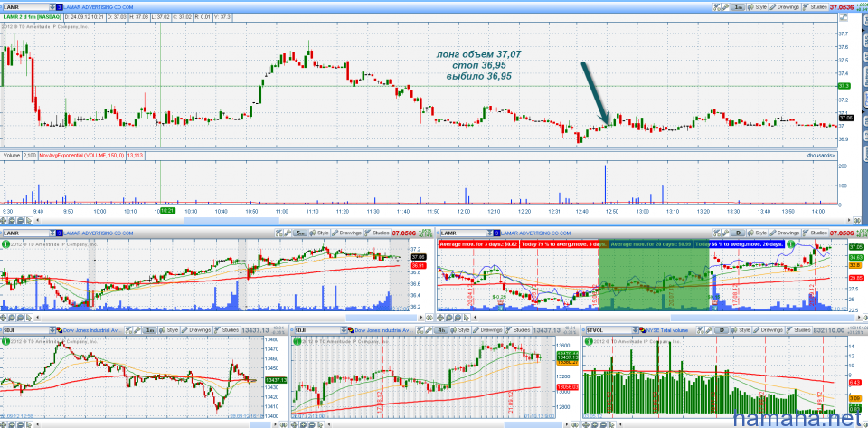Open Style menu on main LAMR 1m chart
Screen dimensions: 868x428
[758, 7]
